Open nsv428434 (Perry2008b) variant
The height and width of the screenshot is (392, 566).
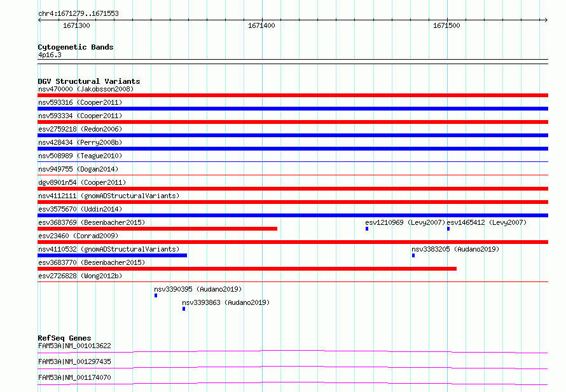coord(80,142)
